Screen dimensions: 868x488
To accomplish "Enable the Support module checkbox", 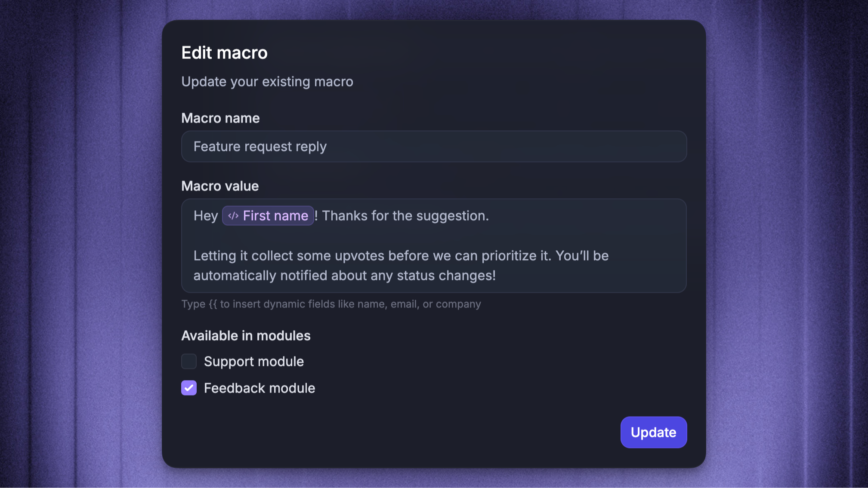I will (x=189, y=362).
